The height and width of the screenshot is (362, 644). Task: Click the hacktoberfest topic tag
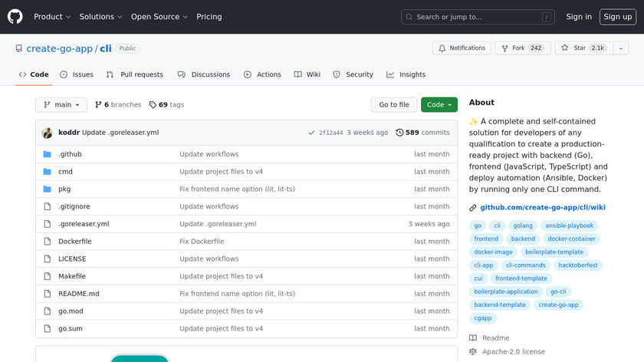tap(577, 265)
